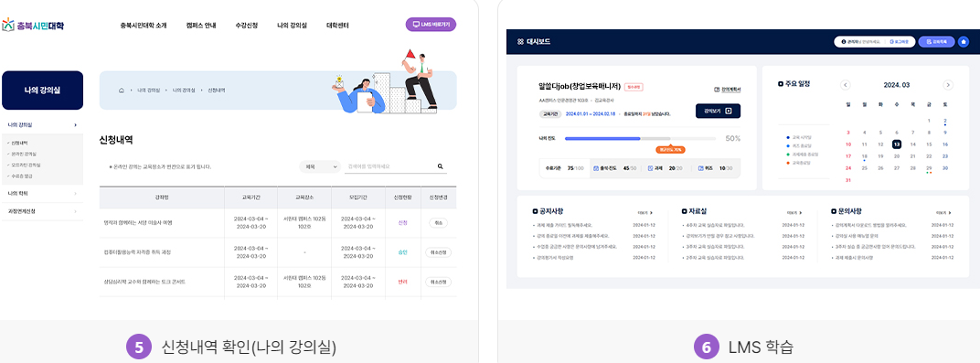
Task: Open the 제목 search filter dropdown
Action: click(319, 166)
